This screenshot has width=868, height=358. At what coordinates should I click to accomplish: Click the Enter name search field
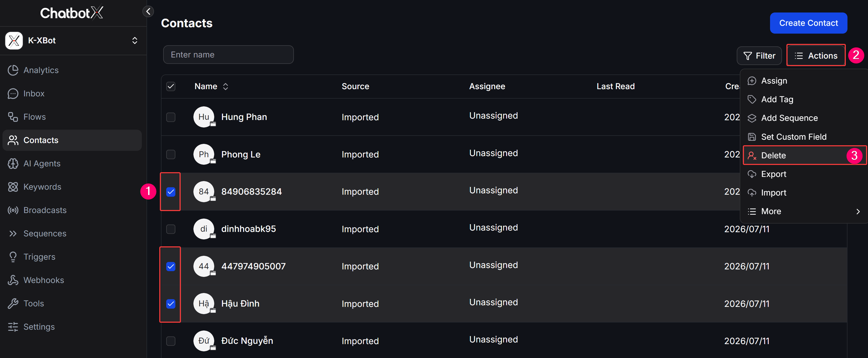point(228,55)
